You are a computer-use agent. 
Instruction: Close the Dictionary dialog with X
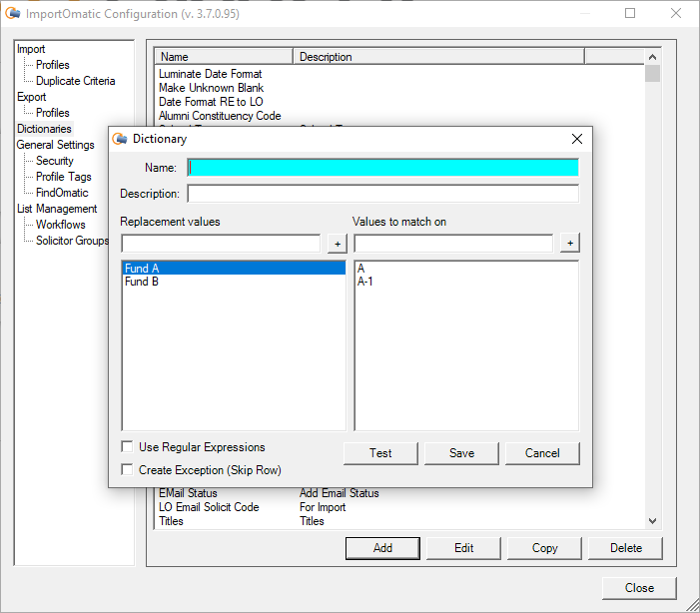coord(577,139)
